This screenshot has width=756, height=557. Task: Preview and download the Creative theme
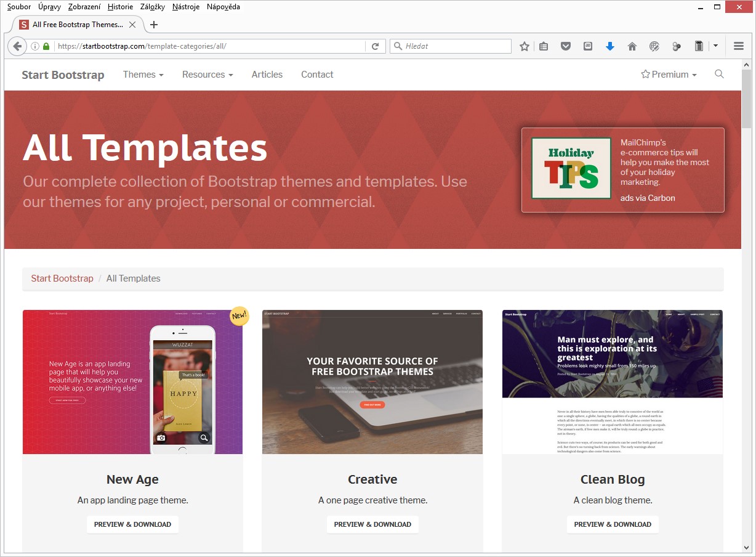[x=372, y=524]
